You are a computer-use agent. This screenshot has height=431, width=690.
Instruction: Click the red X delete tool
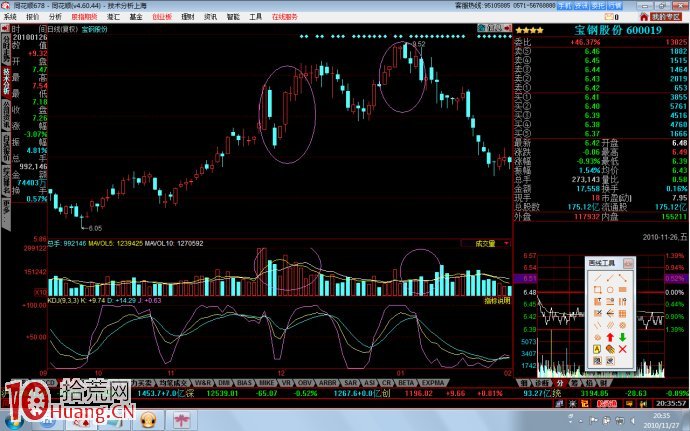622,348
